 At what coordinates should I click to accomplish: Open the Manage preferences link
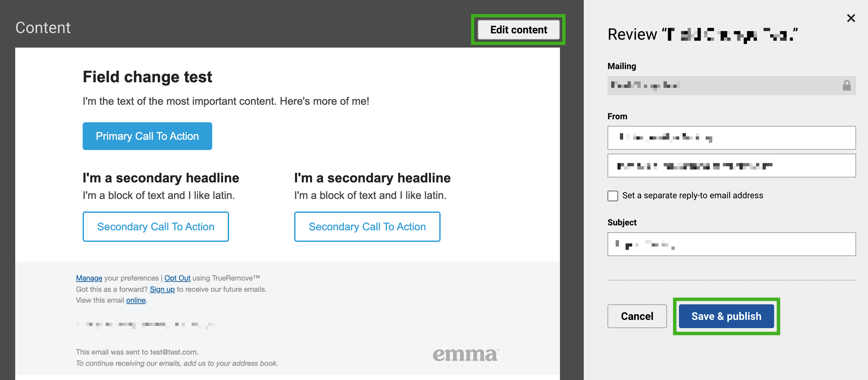click(x=89, y=278)
